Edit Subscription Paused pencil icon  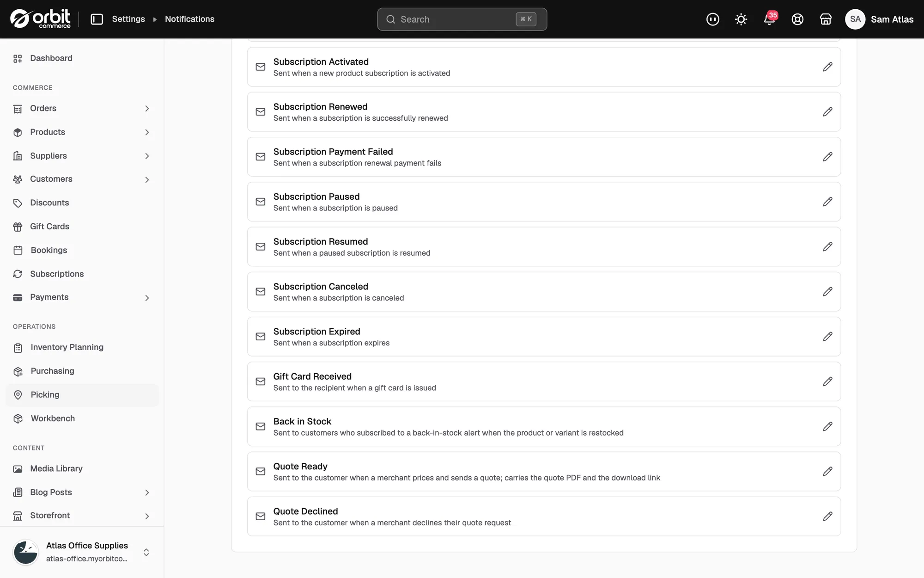(827, 202)
